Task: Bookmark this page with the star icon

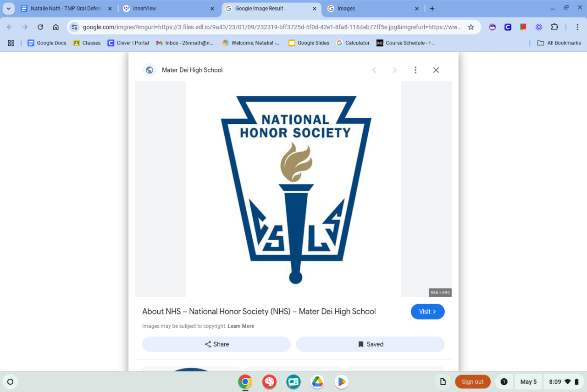Action: pyautogui.click(x=471, y=27)
